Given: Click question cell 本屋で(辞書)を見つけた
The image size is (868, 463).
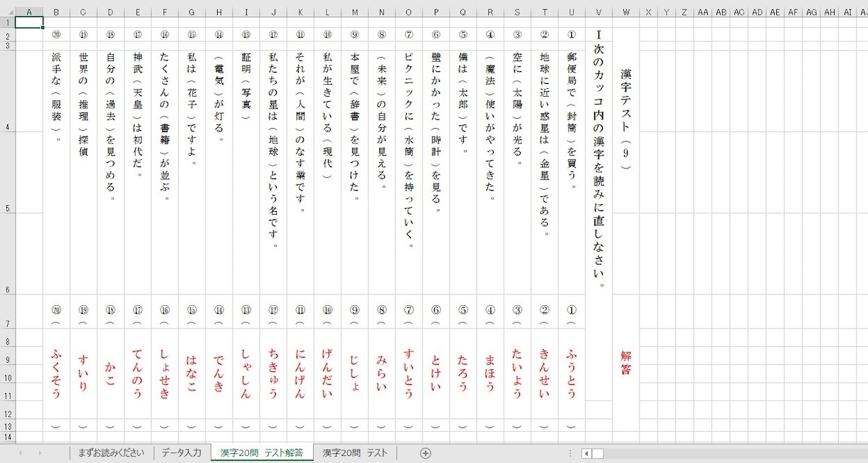Looking at the screenshot, I should pos(355,173).
